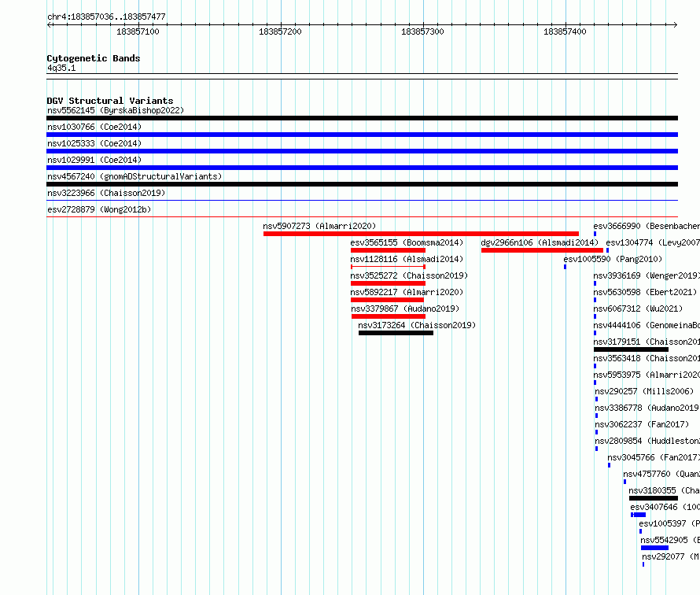700x595 pixels.
Task: Click the DGV Structural Variants track title
Action: [110, 101]
